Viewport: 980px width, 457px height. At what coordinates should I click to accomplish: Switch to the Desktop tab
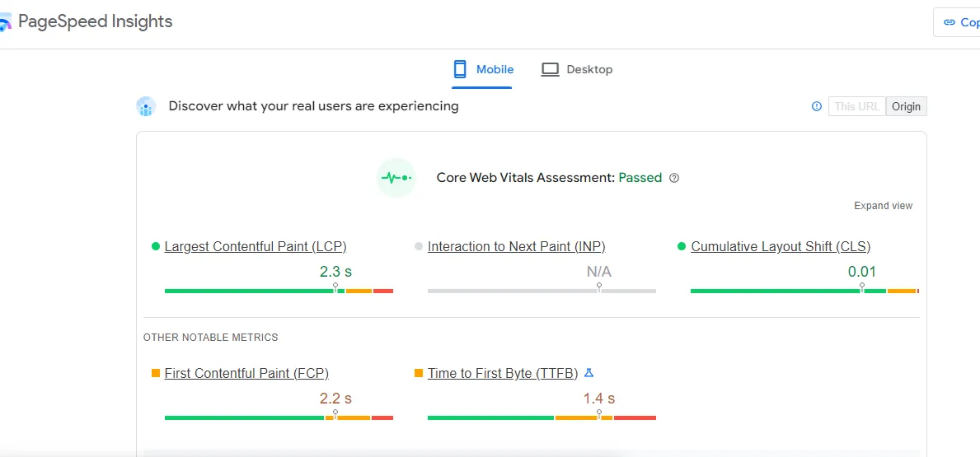(576, 69)
